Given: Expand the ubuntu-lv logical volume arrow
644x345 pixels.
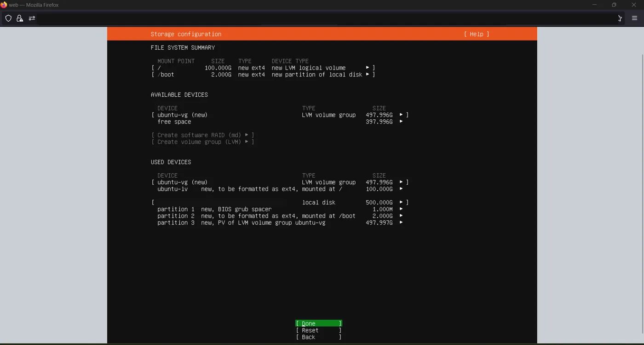Looking at the screenshot, I should coord(401,189).
